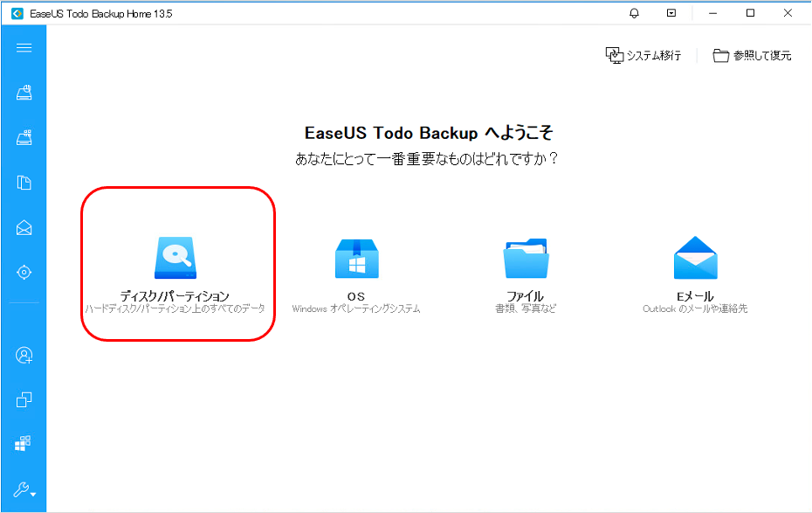Click text 'Windows オペレーティングシステム'
The height and width of the screenshot is (513, 812).
[x=356, y=308]
